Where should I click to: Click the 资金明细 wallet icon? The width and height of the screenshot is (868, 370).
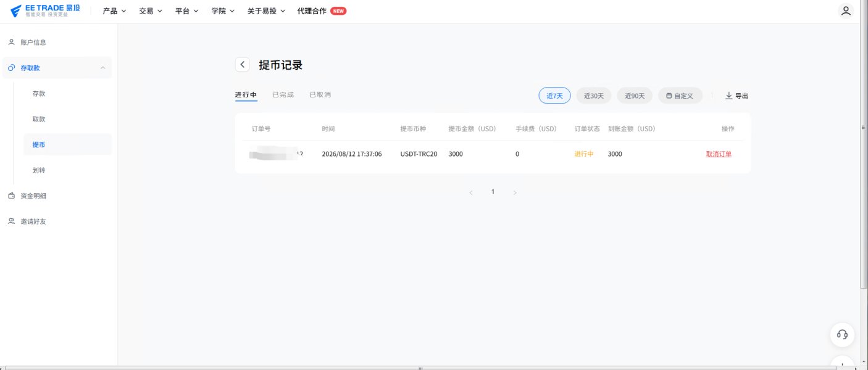(11, 196)
